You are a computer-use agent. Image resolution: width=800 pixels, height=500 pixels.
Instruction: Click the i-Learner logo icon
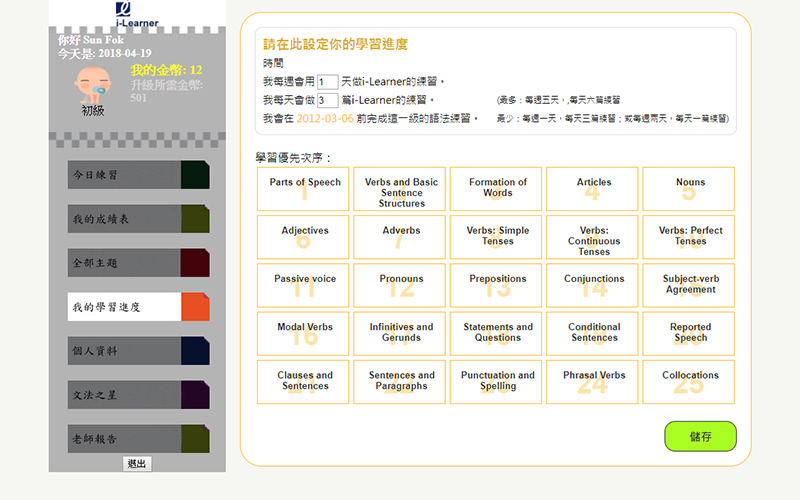(137, 14)
